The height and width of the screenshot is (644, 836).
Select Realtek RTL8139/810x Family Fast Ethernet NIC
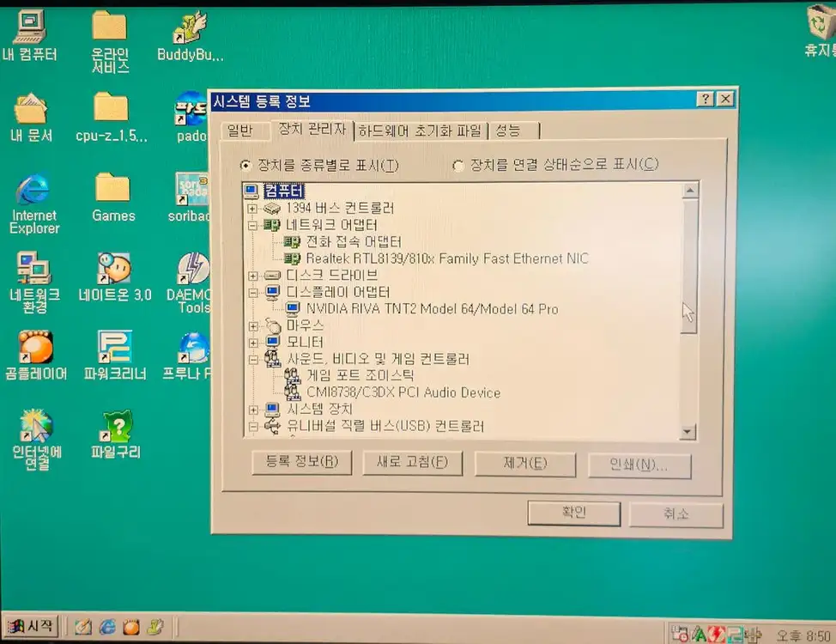447,259
